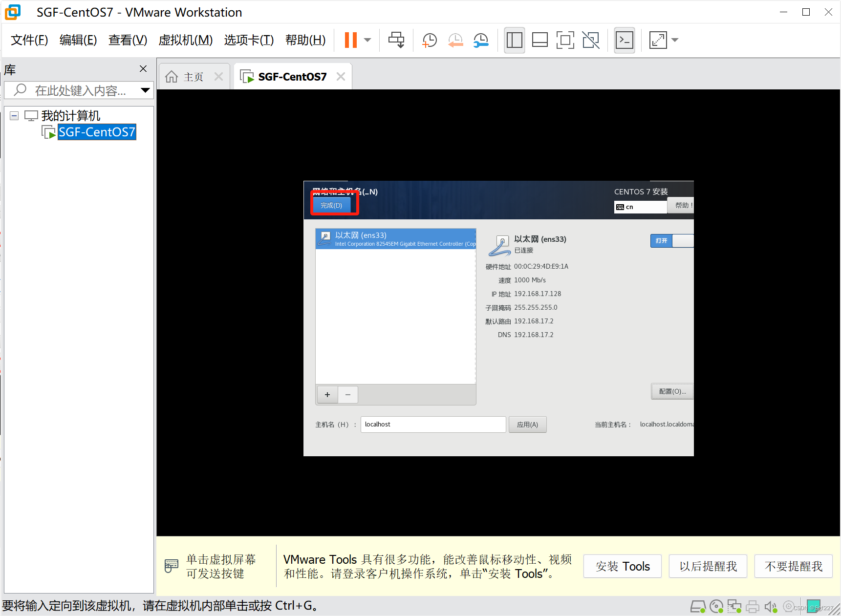Click the 完成(D) button
The height and width of the screenshot is (616, 841).
tap(331, 205)
